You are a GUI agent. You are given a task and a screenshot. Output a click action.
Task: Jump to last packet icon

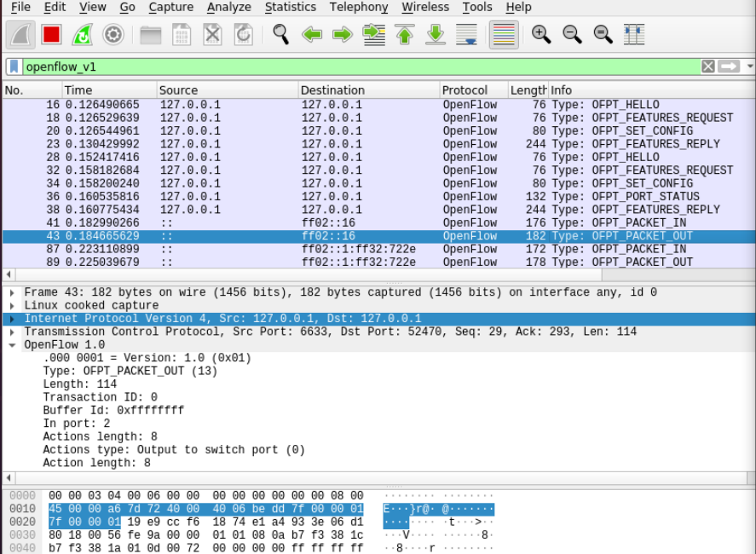[x=436, y=35]
